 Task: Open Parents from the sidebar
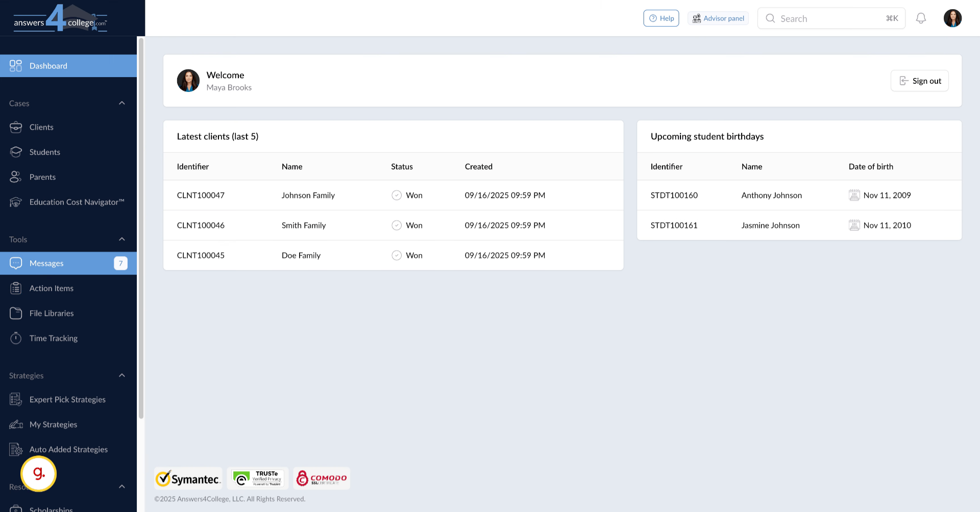tap(16, 177)
